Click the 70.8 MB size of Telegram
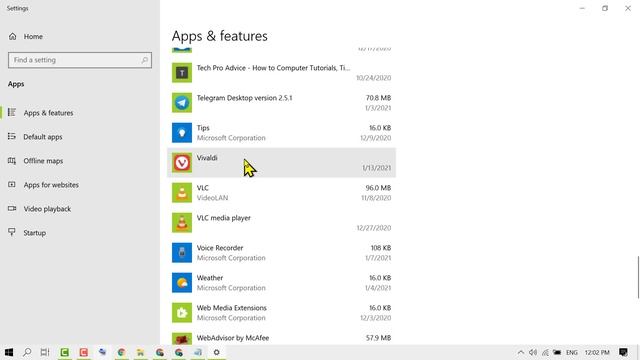640x360 pixels. (378, 98)
